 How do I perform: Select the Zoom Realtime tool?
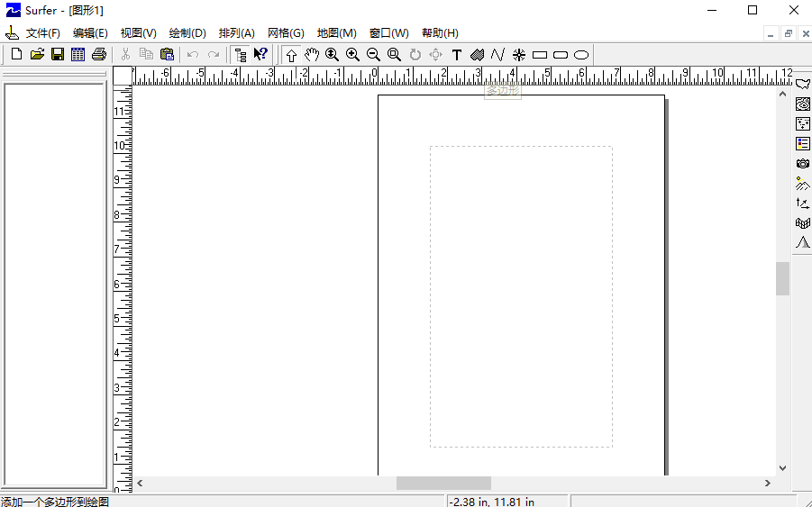click(x=332, y=55)
